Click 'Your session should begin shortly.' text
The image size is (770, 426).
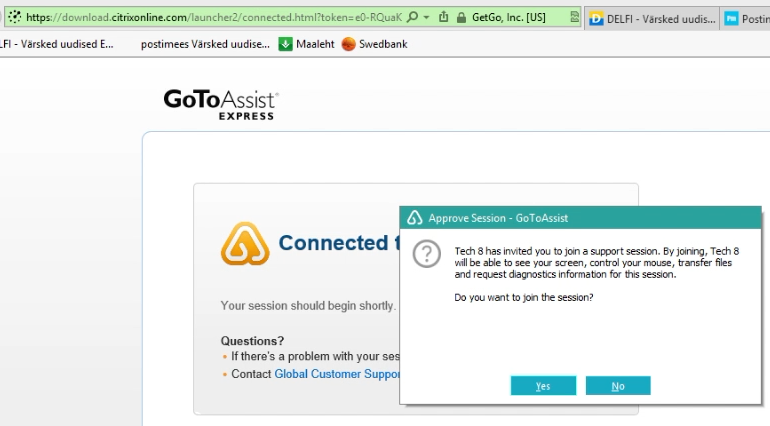point(308,306)
